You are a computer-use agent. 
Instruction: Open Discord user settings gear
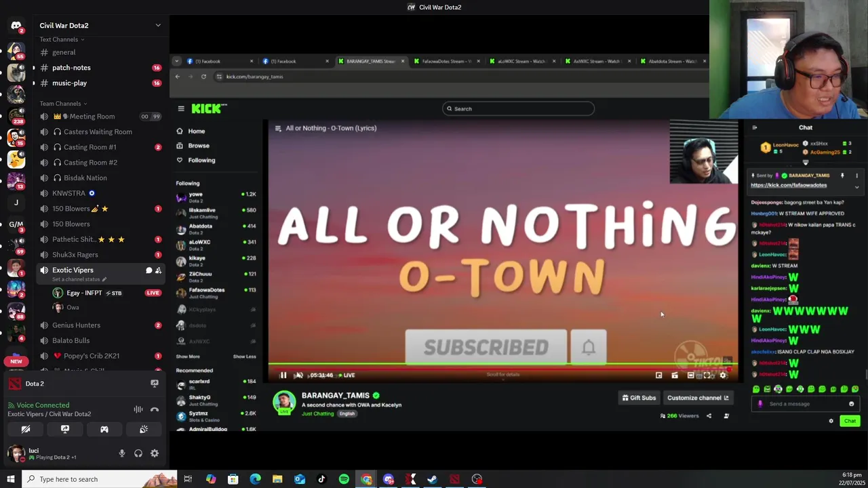155,453
